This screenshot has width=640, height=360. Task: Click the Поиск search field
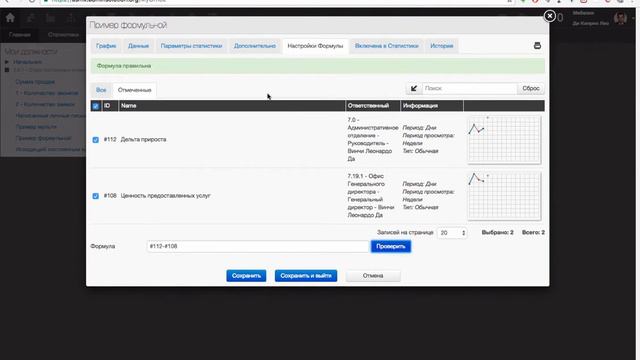point(469,88)
